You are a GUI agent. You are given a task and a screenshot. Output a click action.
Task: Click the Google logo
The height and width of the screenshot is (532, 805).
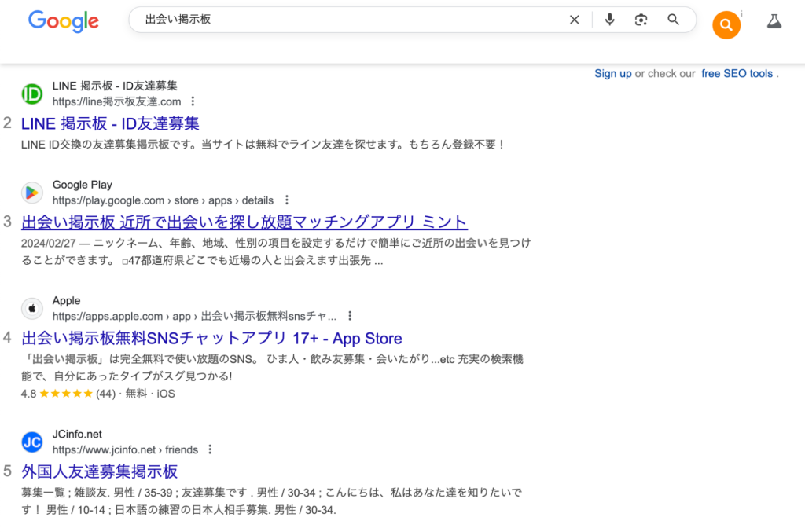coord(64,21)
